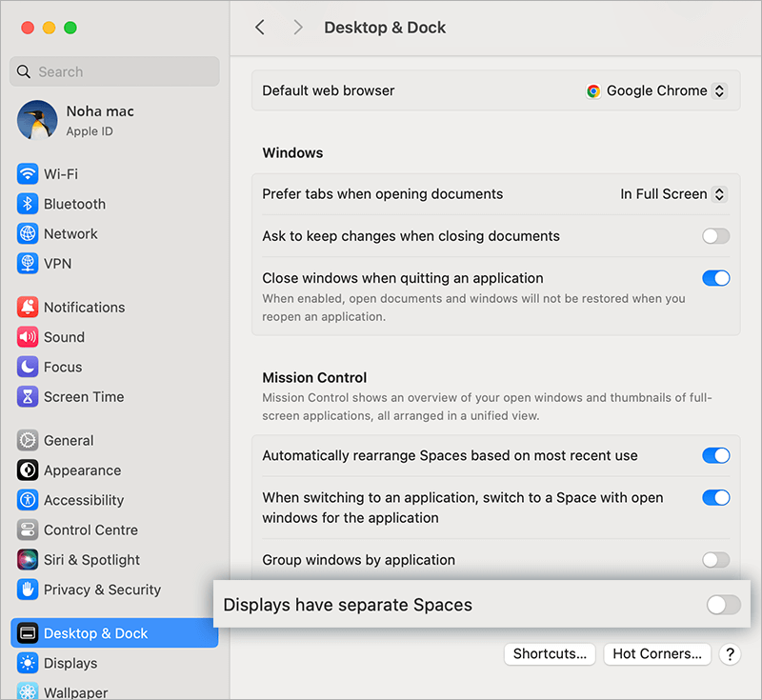
Task: Open the Hot Corners... button
Action: pos(657,654)
